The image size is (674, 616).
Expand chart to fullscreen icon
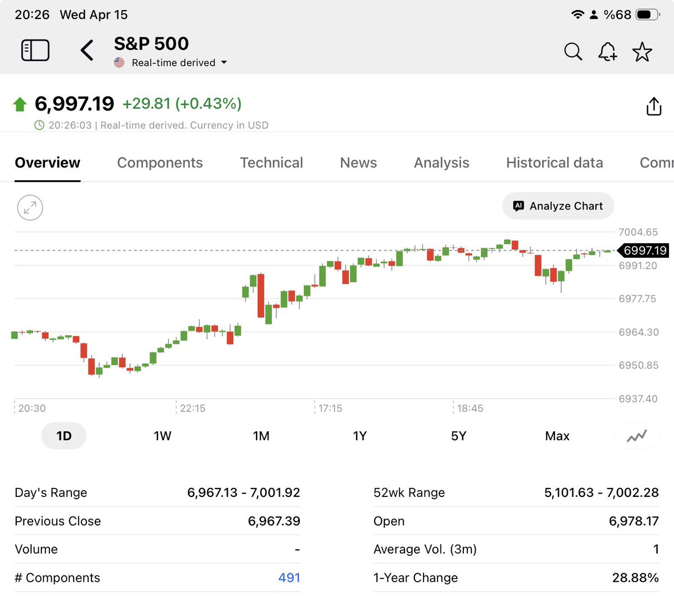coord(30,208)
